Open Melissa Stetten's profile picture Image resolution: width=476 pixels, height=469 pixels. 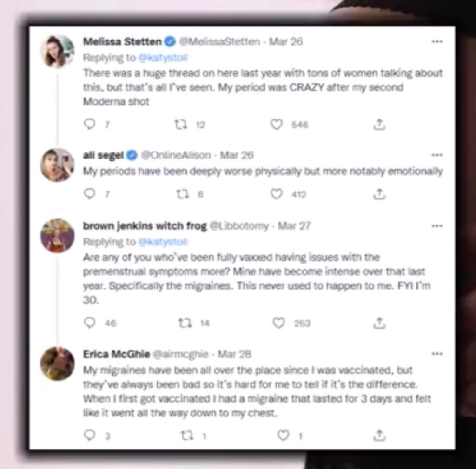pos(57,51)
